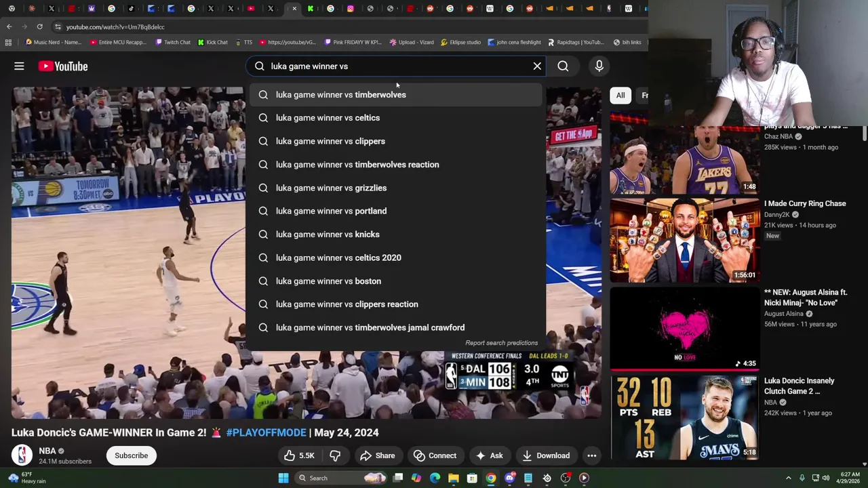868x488 pixels.
Task: Open Google Chrome taskbar icon
Action: (x=490, y=478)
